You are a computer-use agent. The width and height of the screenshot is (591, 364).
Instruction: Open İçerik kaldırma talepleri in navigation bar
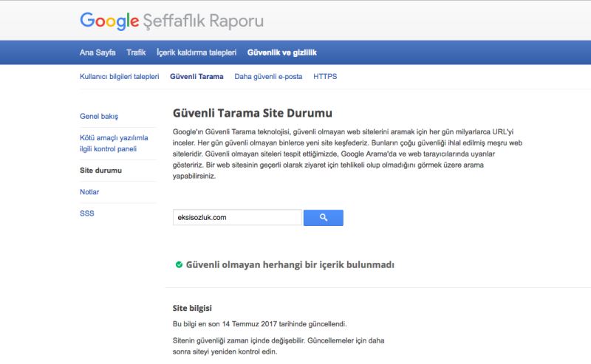197,52
